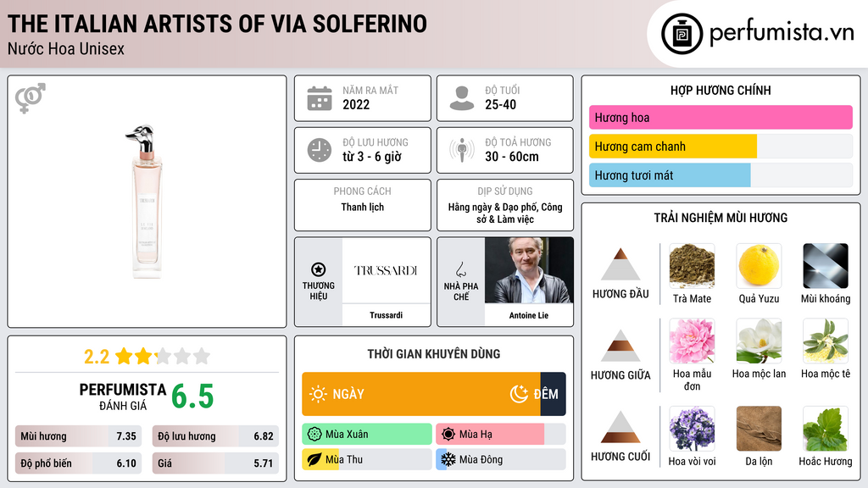The height and width of the screenshot is (488, 868).
Task: Click the nose icon above Nhà pha chế
Action: 460,269
